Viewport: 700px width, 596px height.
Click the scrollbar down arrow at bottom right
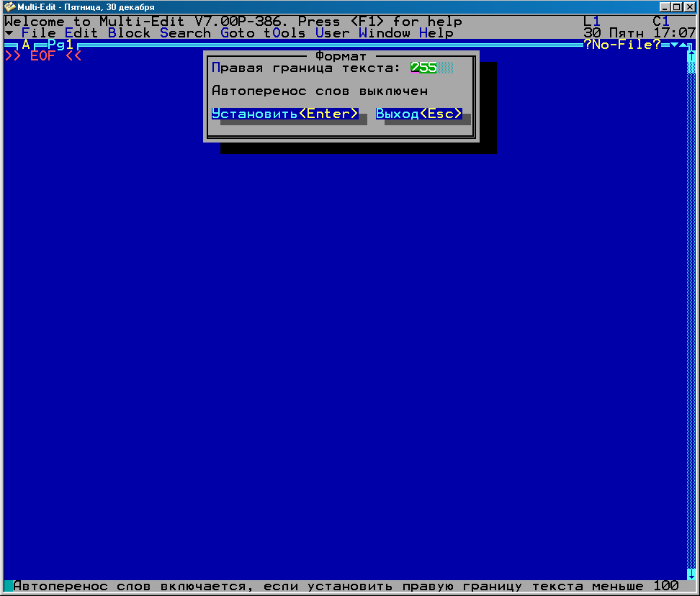tap(691, 574)
